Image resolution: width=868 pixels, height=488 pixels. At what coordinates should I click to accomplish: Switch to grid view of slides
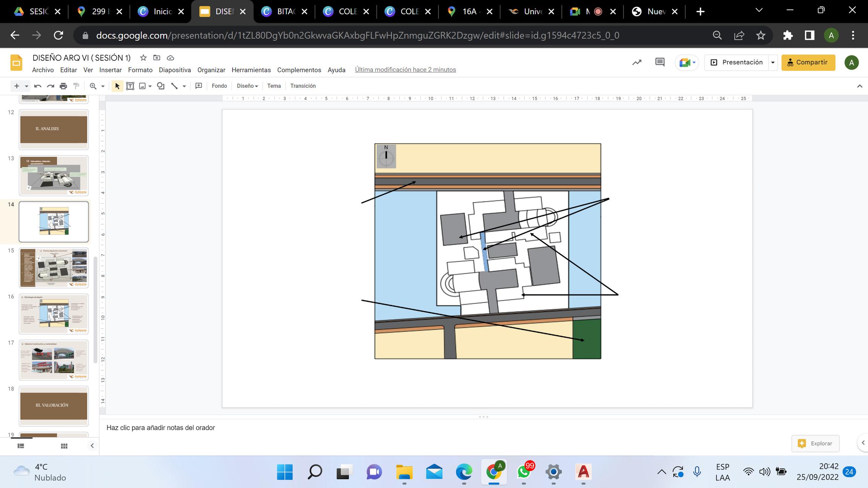coord(64,446)
